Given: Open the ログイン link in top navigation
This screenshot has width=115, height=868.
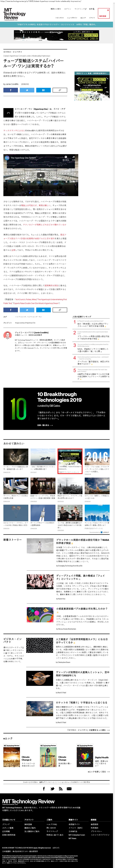Looking at the screenshot, I should (x=68, y=9).
